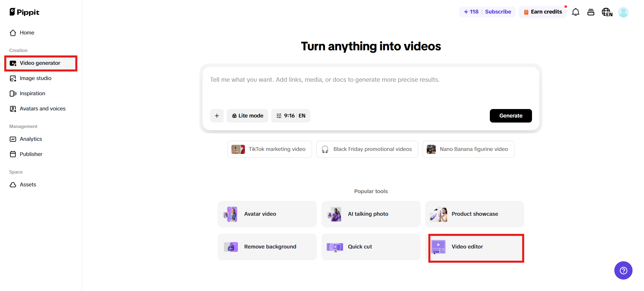Viewport: 644px width, 291px height.
Task: Open the help question mark button
Action: tap(623, 270)
